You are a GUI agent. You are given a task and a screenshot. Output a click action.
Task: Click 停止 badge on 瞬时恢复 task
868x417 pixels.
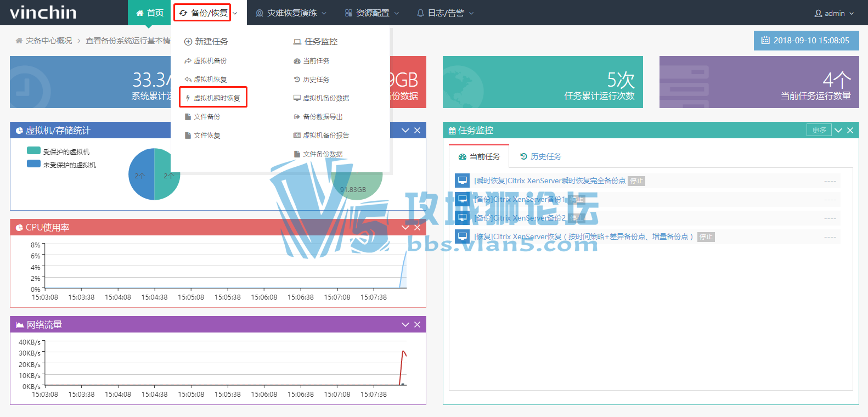[x=636, y=181]
